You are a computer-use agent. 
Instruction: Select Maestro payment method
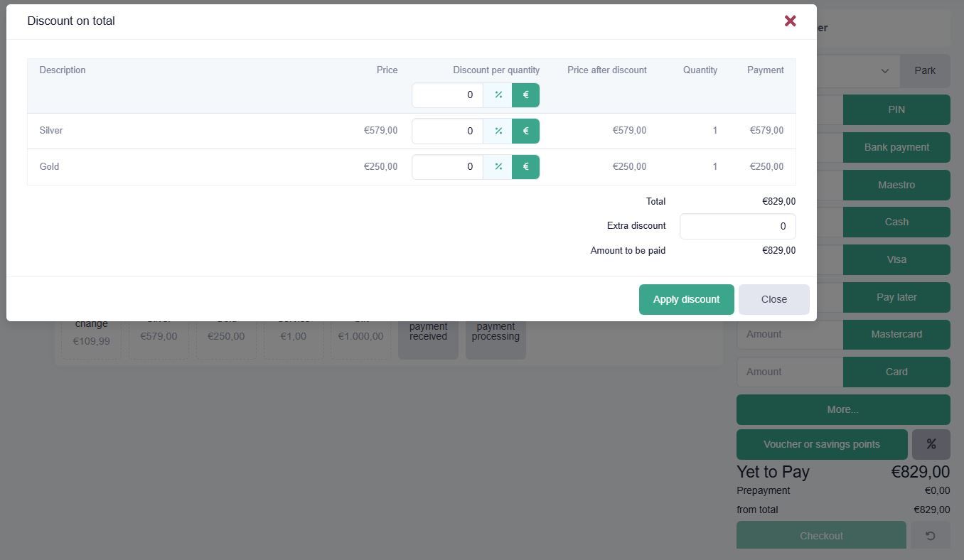[896, 185]
